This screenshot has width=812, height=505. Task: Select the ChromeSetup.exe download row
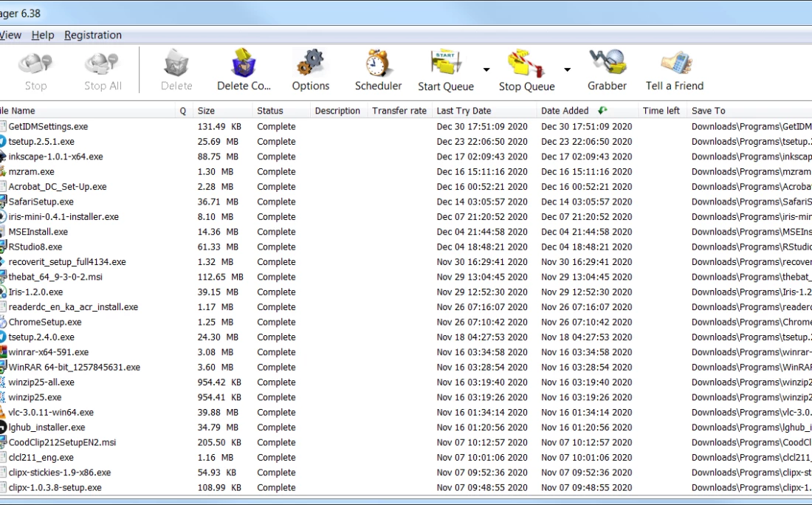tap(45, 322)
